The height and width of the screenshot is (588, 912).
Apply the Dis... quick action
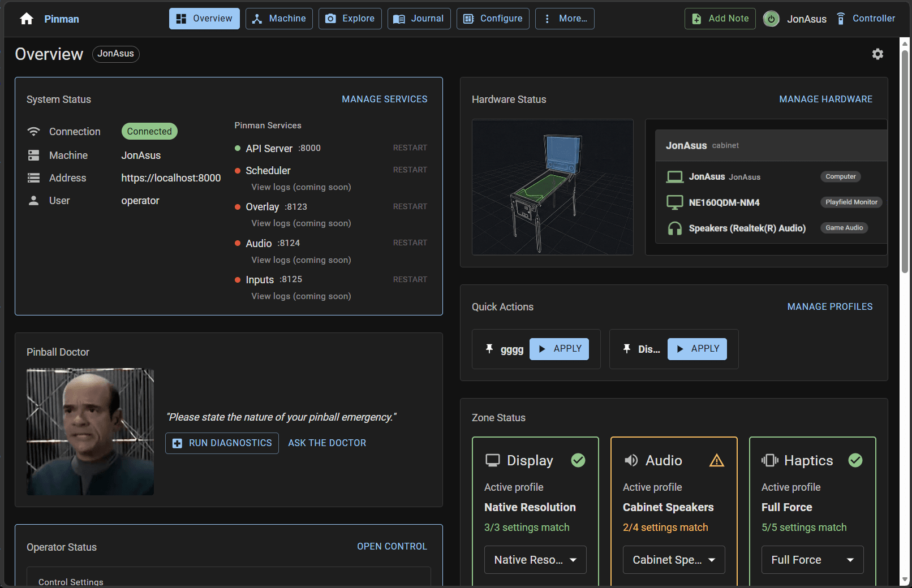point(697,349)
